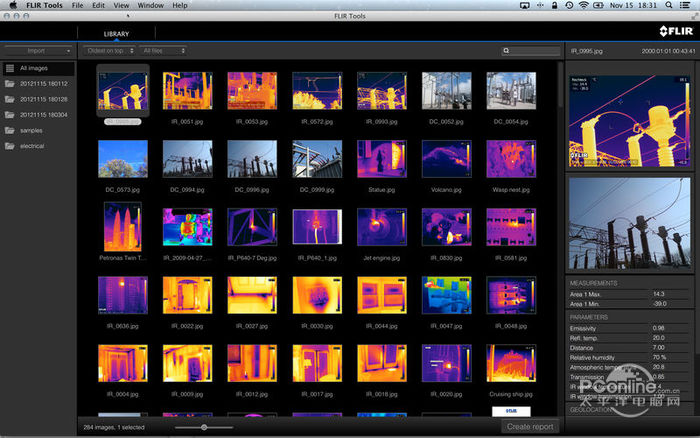
Task: Click the electrical folder icon
Action: click(x=9, y=146)
